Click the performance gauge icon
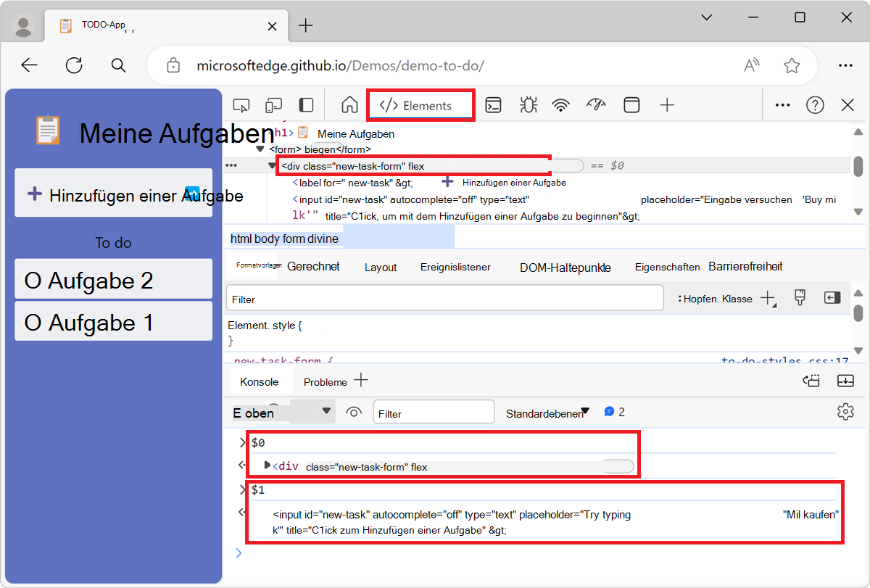 (596, 104)
